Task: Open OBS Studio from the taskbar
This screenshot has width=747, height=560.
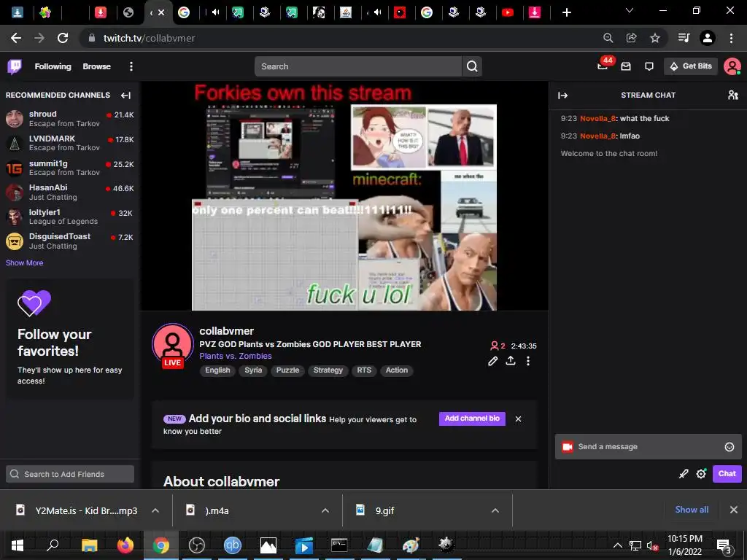Action: [x=196, y=545]
